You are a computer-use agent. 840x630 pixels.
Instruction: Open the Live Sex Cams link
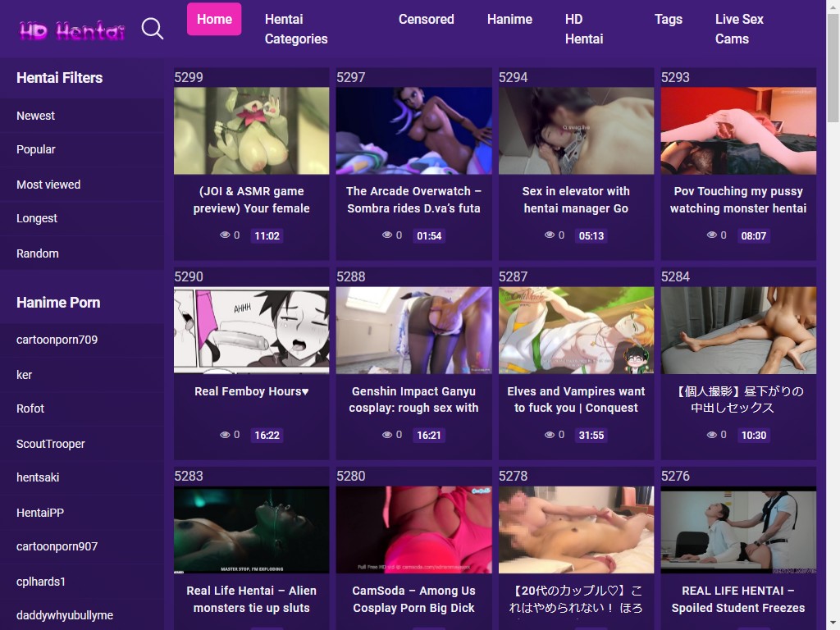(x=738, y=29)
